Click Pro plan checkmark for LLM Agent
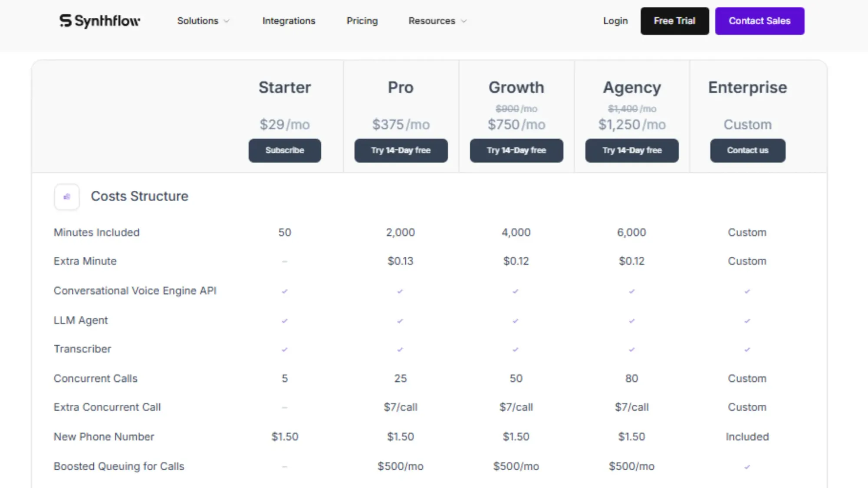 tap(400, 321)
